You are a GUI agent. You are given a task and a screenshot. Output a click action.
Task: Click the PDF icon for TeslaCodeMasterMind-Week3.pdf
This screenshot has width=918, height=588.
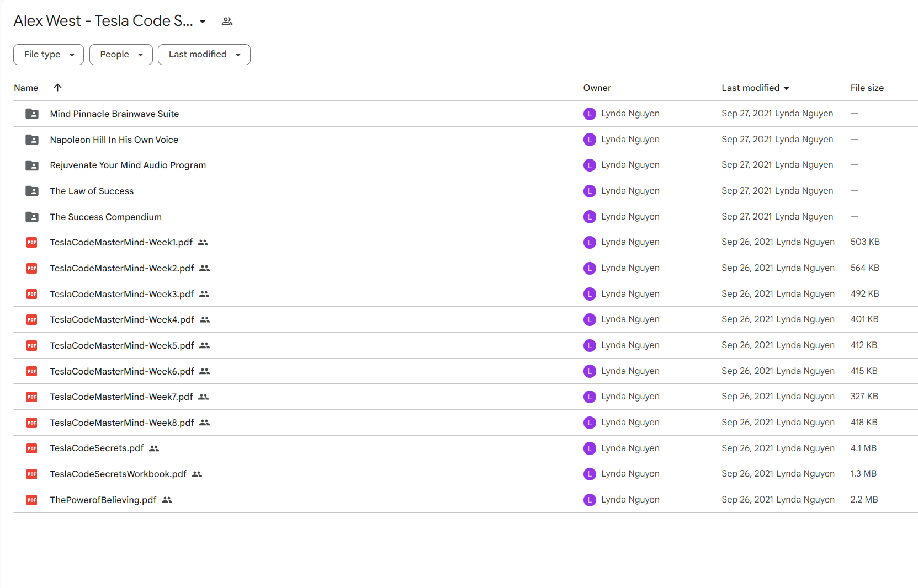pyautogui.click(x=32, y=294)
